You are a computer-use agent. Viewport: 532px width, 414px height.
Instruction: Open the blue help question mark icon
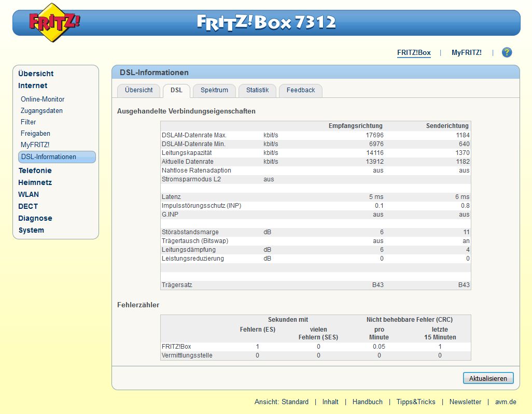507,52
